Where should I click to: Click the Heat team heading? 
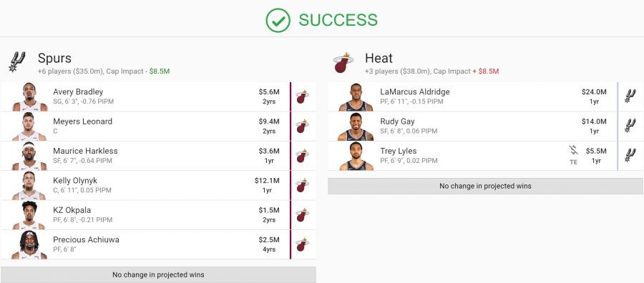379,58
